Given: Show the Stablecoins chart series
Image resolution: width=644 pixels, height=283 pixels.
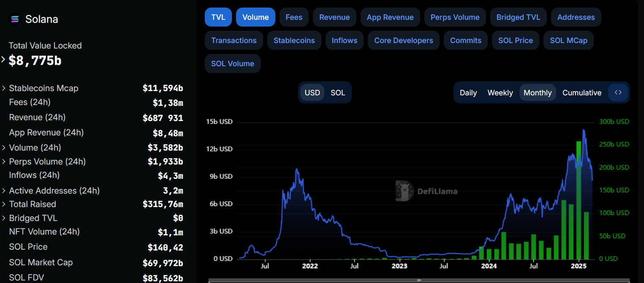Looking at the screenshot, I should (x=294, y=40).
